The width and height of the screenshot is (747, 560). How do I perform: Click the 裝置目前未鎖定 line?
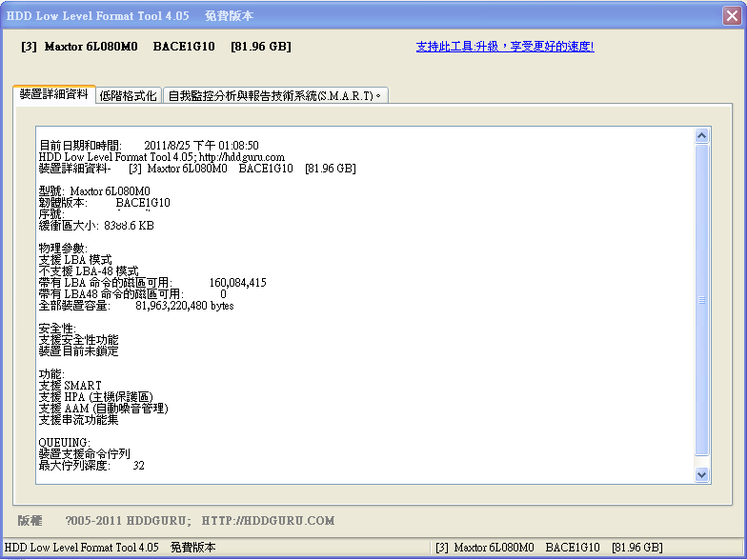(78, 351)
